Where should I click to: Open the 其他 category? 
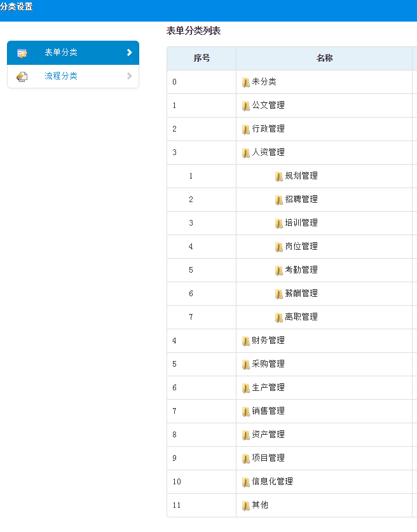pos(260,505)
